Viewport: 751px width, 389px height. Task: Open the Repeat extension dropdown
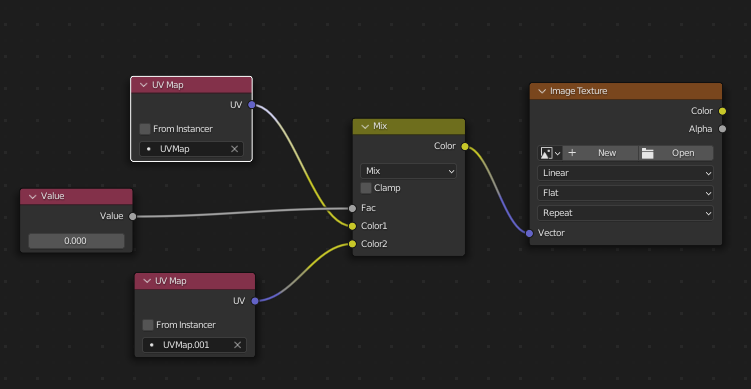pyautogui.click(x=625, y=213)
